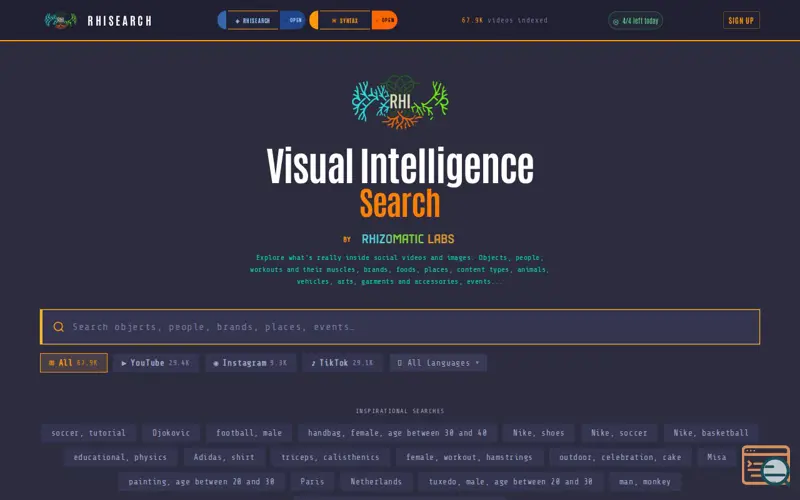Click the 4/4 left today badge
Viewport: 800px width, 500px height.
click(635, 21)
